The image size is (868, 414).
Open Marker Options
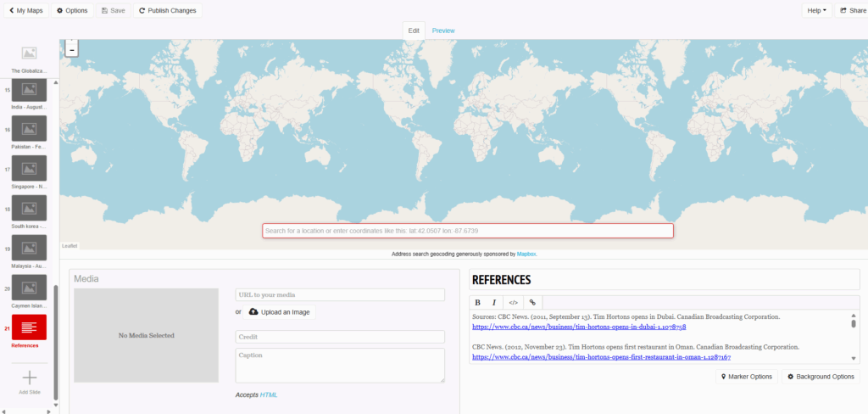click(746, 377)
